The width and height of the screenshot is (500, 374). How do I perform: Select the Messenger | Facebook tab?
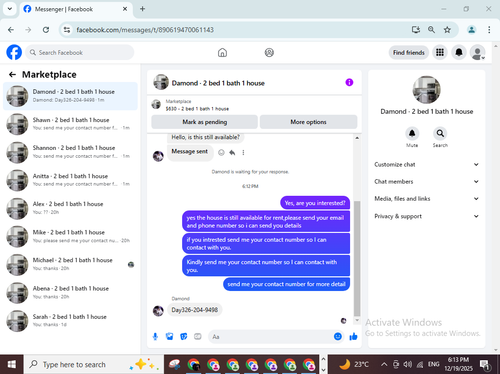coord(76,9)
